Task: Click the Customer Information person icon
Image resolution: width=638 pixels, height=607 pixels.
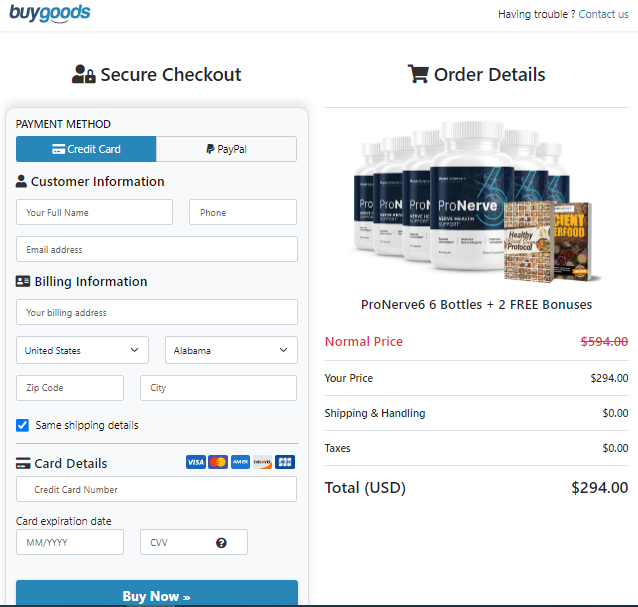Action: point(21,181)
